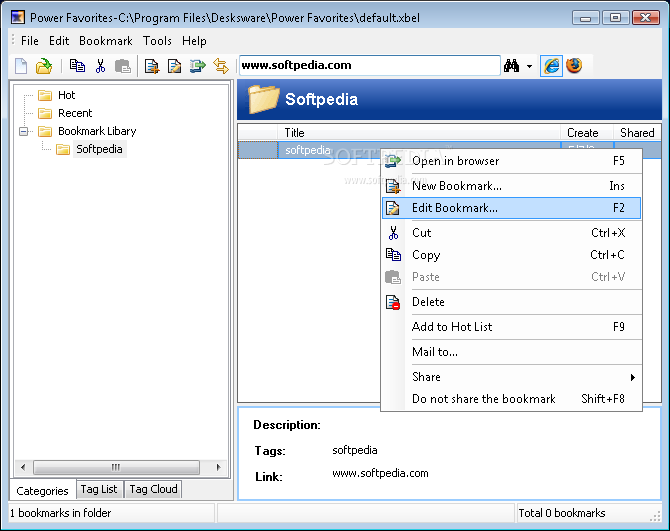Choose Edit Bookmark... in context menu
Screen dimensions: 670x531
click(x=511, y=208)
